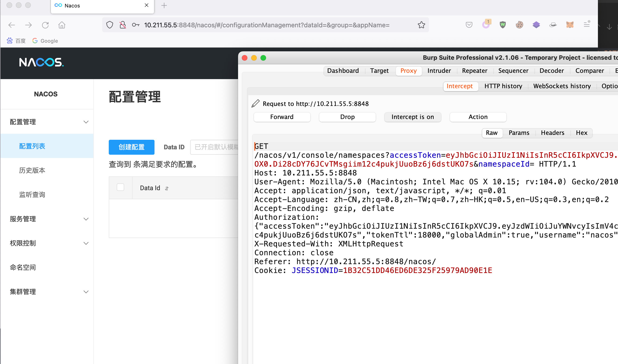Switch to Burp Decoder tab

(x=551, y=71)
